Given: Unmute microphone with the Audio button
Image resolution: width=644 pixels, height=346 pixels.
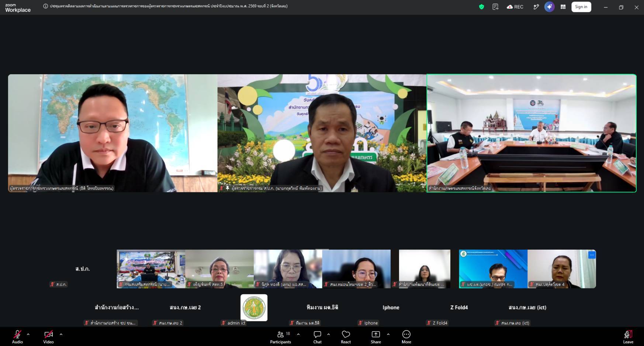Looking at the screenshot, I should 17,337.
